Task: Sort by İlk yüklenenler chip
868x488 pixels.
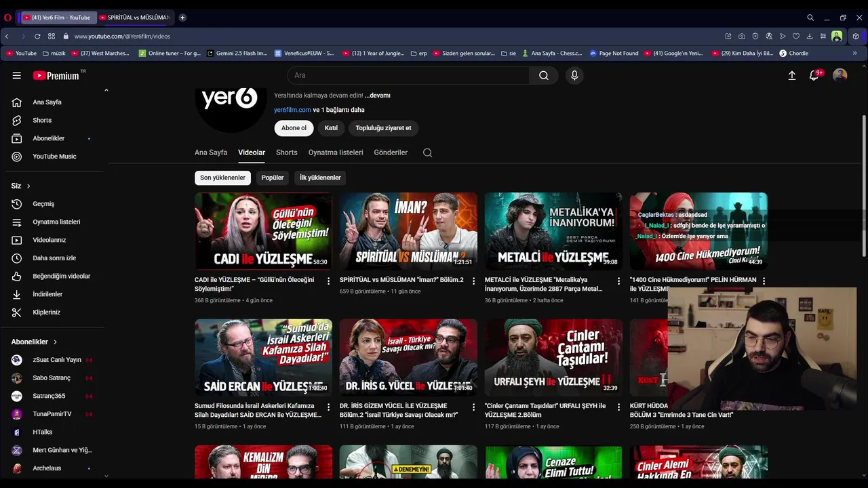Action: (x=320, y=178)
